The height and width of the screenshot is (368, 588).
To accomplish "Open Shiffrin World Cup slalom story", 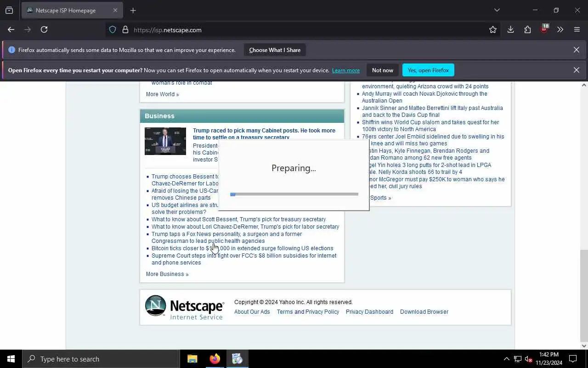I will tap(430, 126).
